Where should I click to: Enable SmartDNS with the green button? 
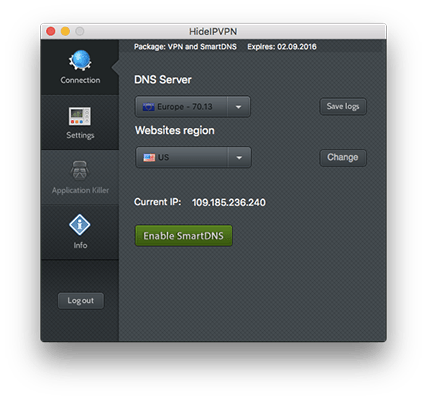pyautogui.click(x=184, y=236)
